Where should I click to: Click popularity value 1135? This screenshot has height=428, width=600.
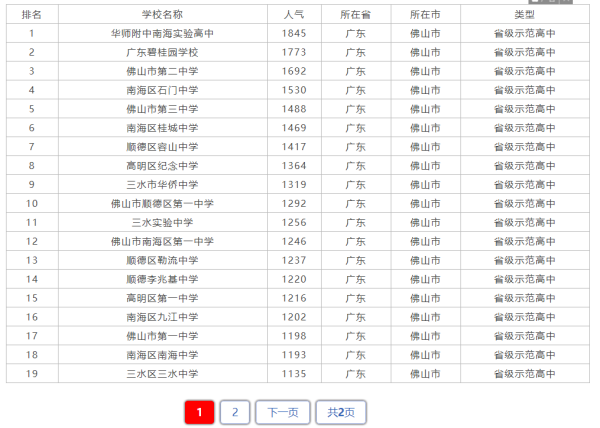pos(294,374)
